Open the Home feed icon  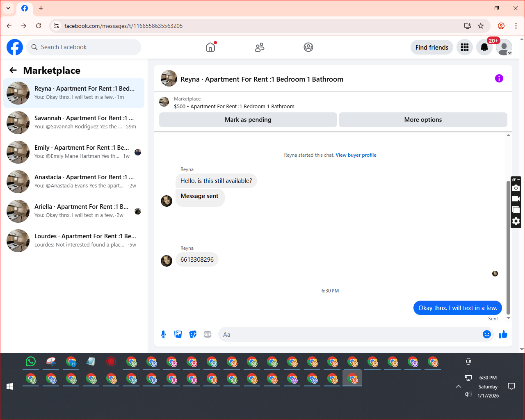tap(210, 47)
